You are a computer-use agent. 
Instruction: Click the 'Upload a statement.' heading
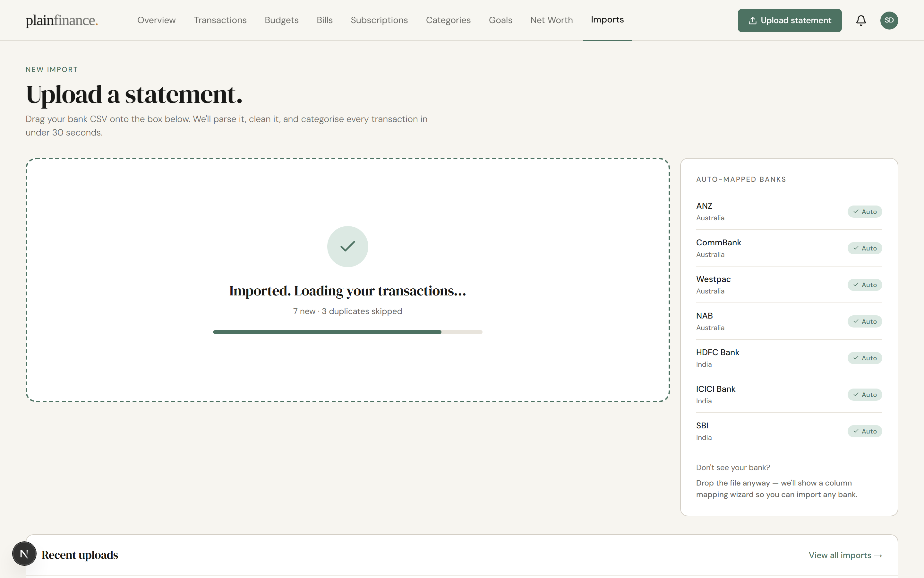[134, 94]
